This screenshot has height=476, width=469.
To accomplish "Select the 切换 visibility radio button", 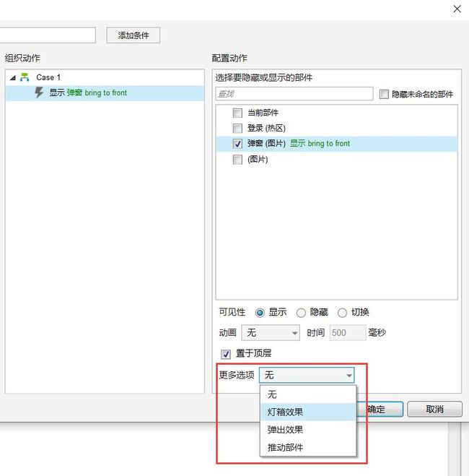I will pos(342,313).
